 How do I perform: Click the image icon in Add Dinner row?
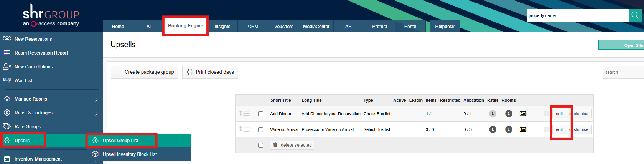[523, 114]
